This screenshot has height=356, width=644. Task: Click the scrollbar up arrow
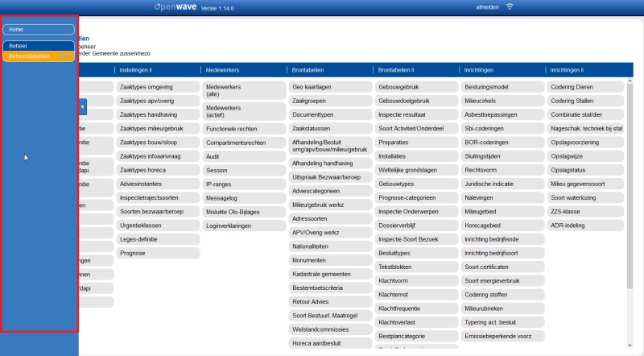tap(630, 81)
